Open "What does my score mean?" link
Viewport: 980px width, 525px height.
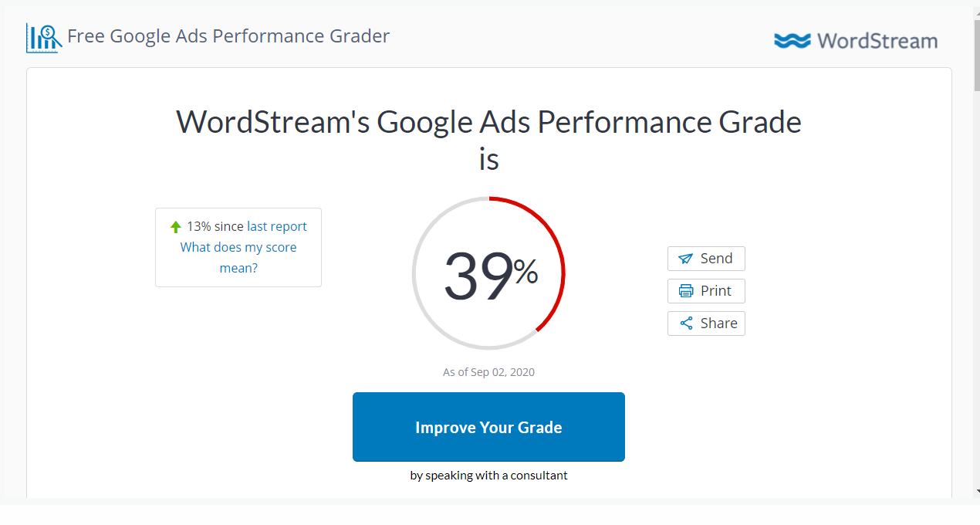coord(238,258)
